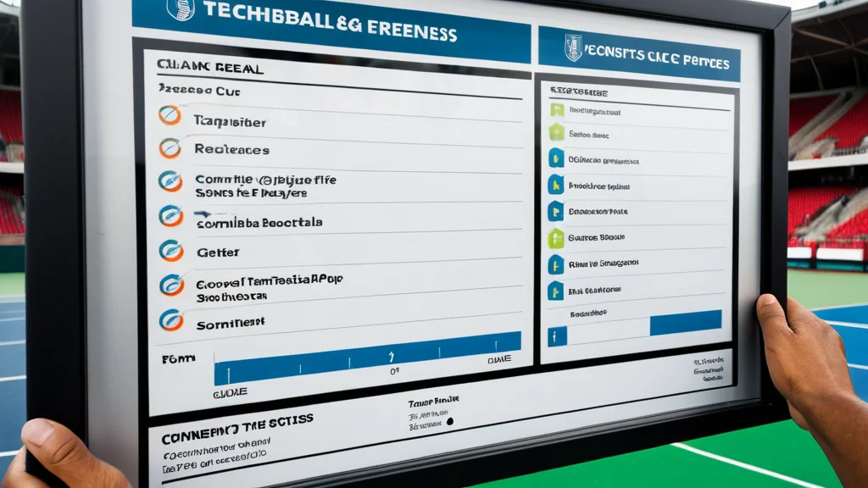Click the "Tcanaiber" row label
Viewport: 868px width, 488px height.
[x=230, y=122]
